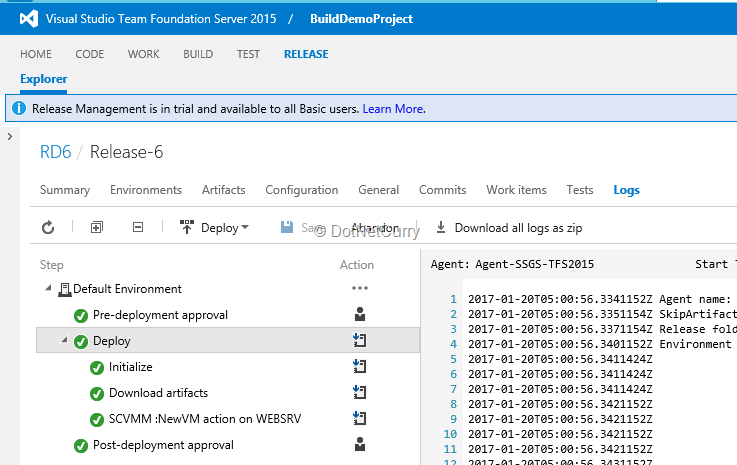Switch to the Logs tab
This screenshot has width=737, height=465.
627,190
